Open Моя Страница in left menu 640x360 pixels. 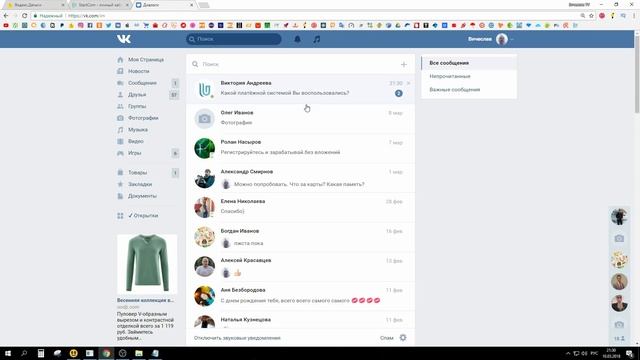(146, 60)
